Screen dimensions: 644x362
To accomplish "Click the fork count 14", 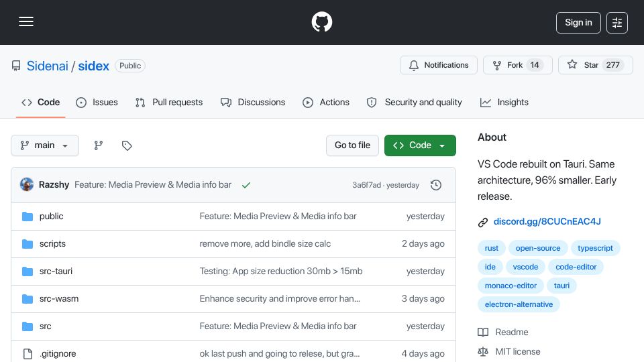I will 535,65.
